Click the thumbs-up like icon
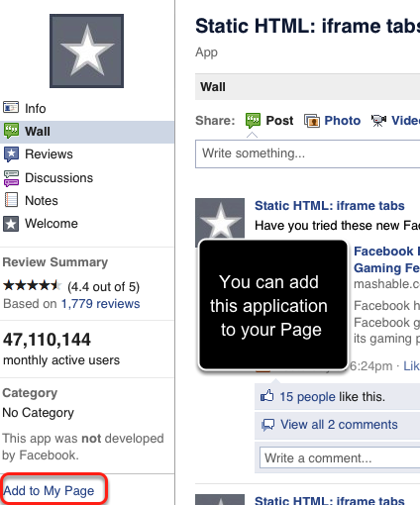Image resolution: width=420 pixels, height=505 pixels. pyautogui.click(x=266, y=395)
